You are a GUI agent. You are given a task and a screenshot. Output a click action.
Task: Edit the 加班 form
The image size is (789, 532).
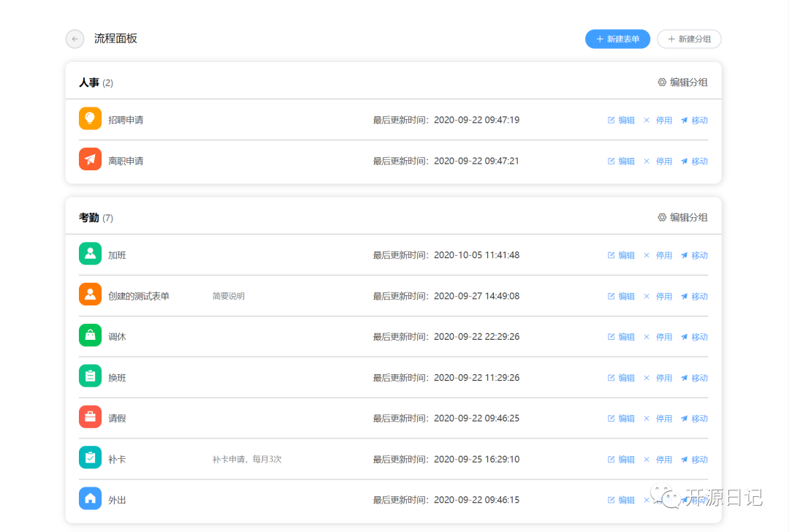(621, 255)
